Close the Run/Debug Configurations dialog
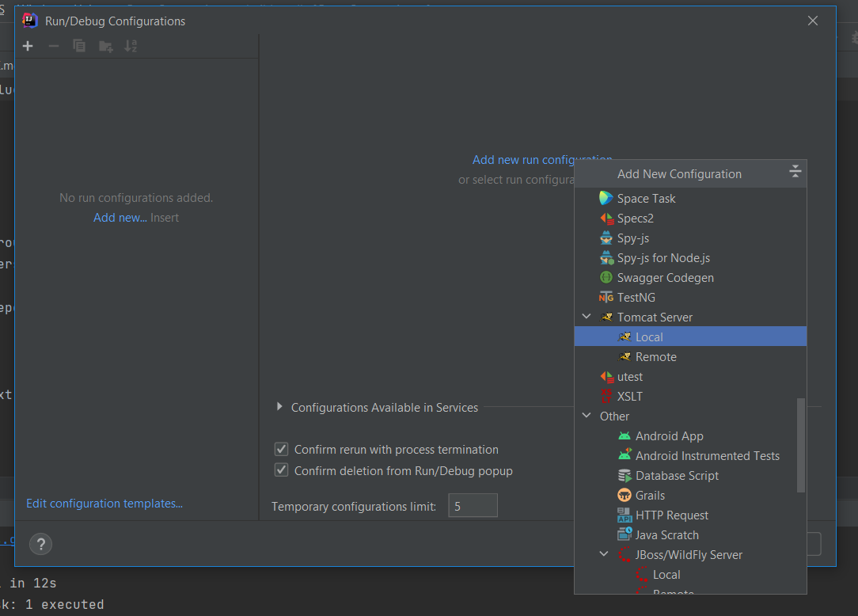Image resolution: width=858 pixels, height=616 pixels. (813, 21)
